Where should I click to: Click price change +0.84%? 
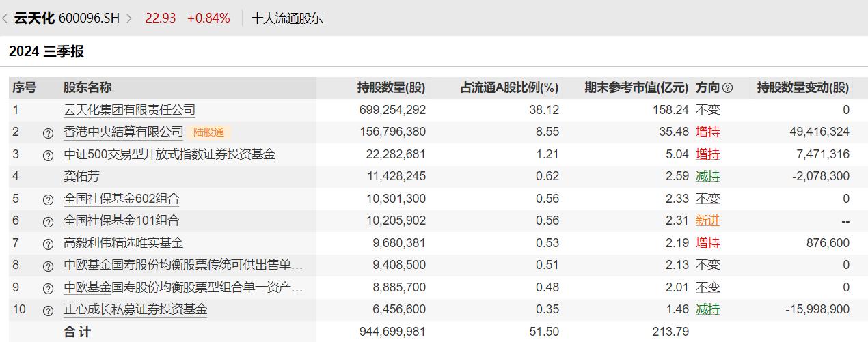point(208,18)
